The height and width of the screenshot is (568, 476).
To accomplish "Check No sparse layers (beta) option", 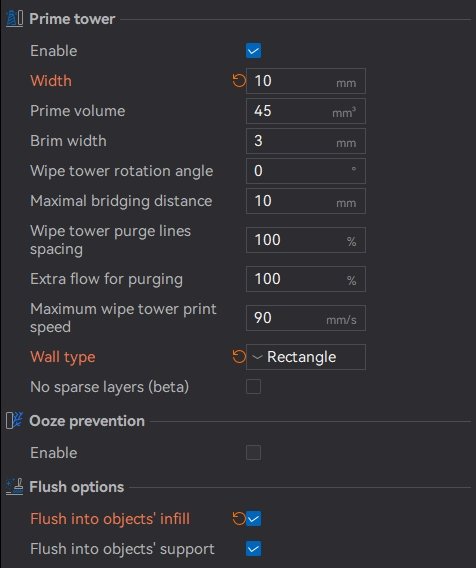I will [x=253, y=387].
